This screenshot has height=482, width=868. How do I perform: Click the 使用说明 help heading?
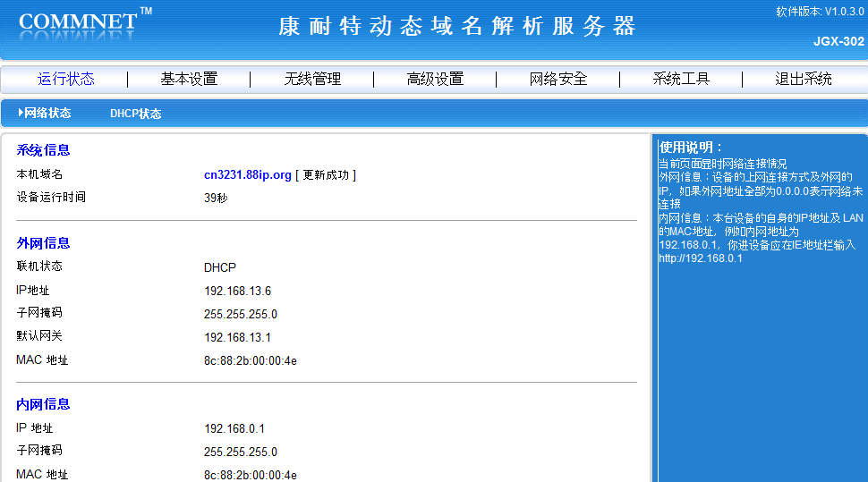click(x=690, y=148)
